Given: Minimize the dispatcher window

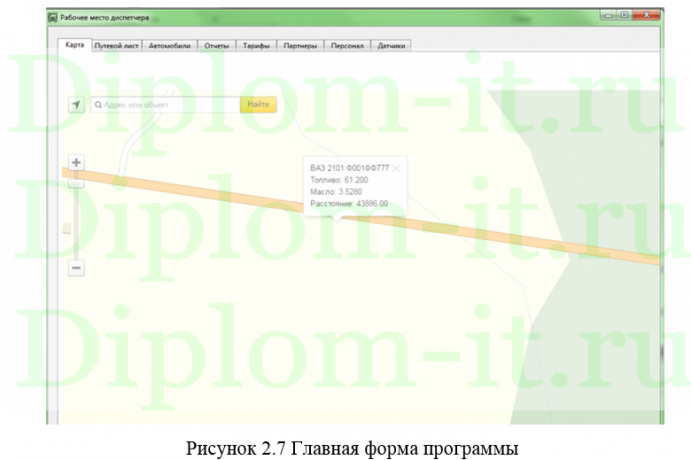Looking at the screenshot, I should pos(609,16).
